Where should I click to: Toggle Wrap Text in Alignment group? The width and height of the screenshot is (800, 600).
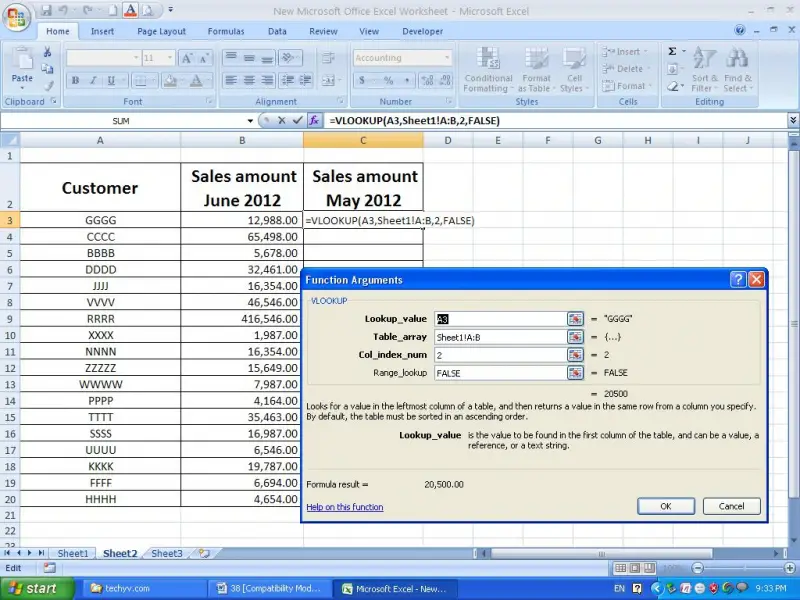(328, 58)
